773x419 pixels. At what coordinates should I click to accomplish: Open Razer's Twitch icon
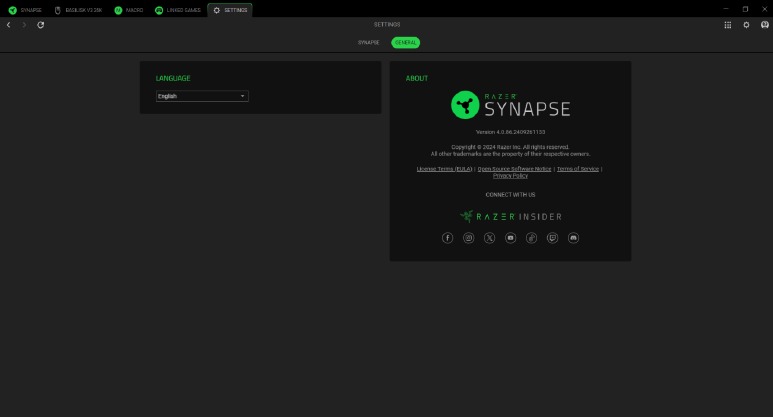pos(552,238)
